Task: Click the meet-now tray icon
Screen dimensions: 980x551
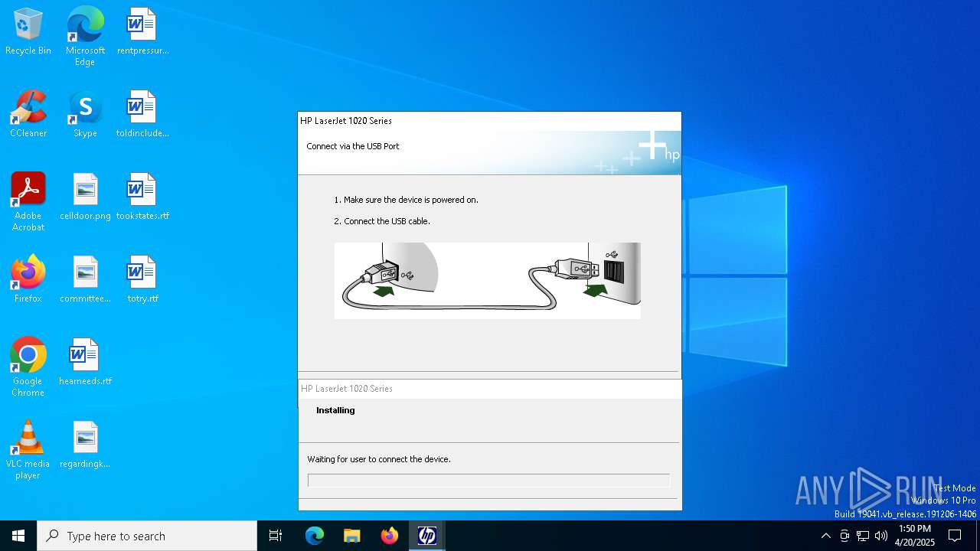Action: pos(844,536)
